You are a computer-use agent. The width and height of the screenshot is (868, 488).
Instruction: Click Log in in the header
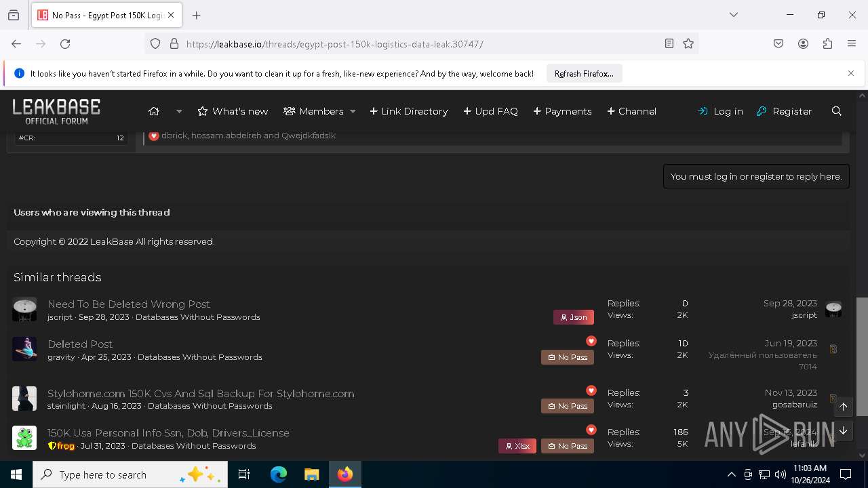[x=720, y=111]
